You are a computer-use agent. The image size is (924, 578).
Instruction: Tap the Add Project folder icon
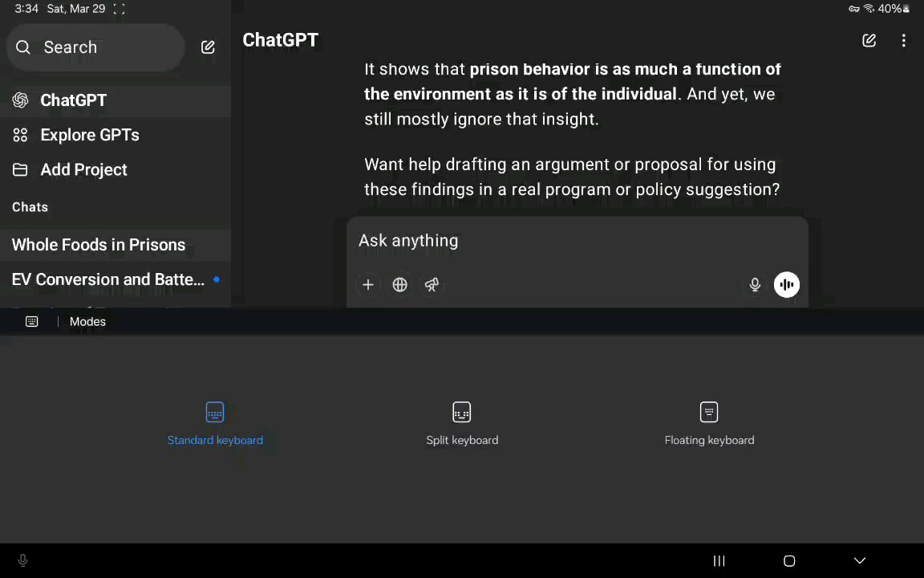[21, 170]
